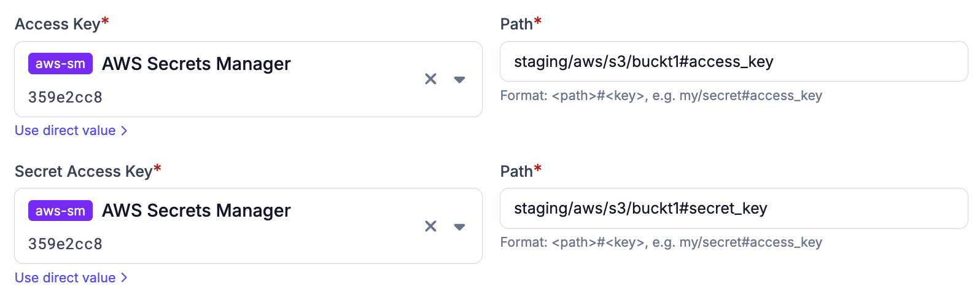
Task: Select AWS Secrets Manager text in Secret Access Key box
Action: click(x=196, y=211)
